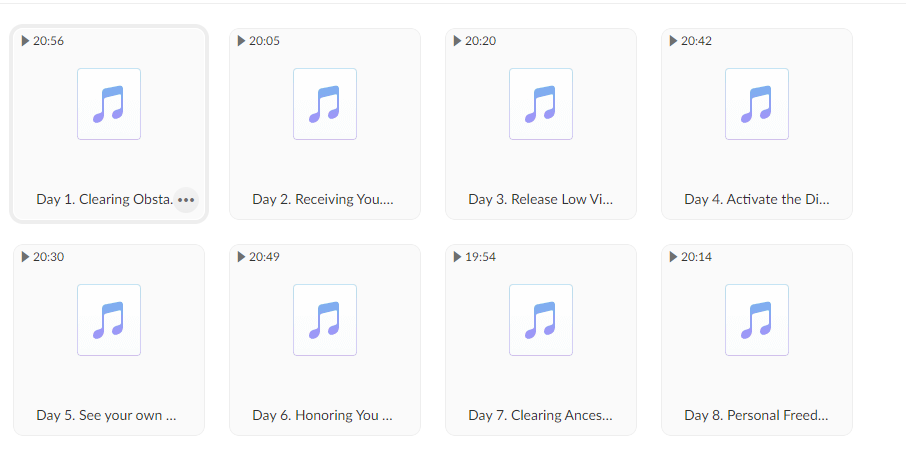The height and width of the screenshot is (458, 906).
Task: Click the Day 7 music note icon
Action: (541, 320)
